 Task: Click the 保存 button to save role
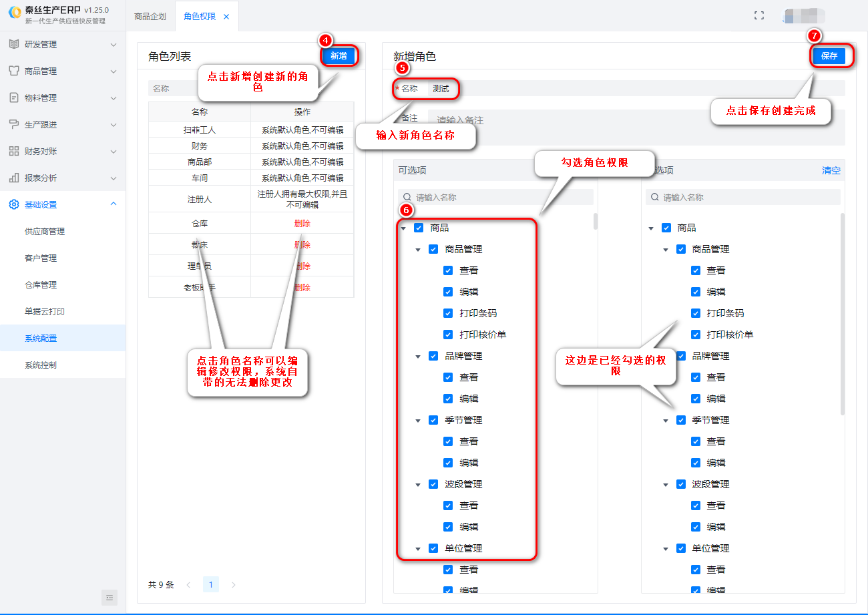pyautogui.click(x=829, y=56)
